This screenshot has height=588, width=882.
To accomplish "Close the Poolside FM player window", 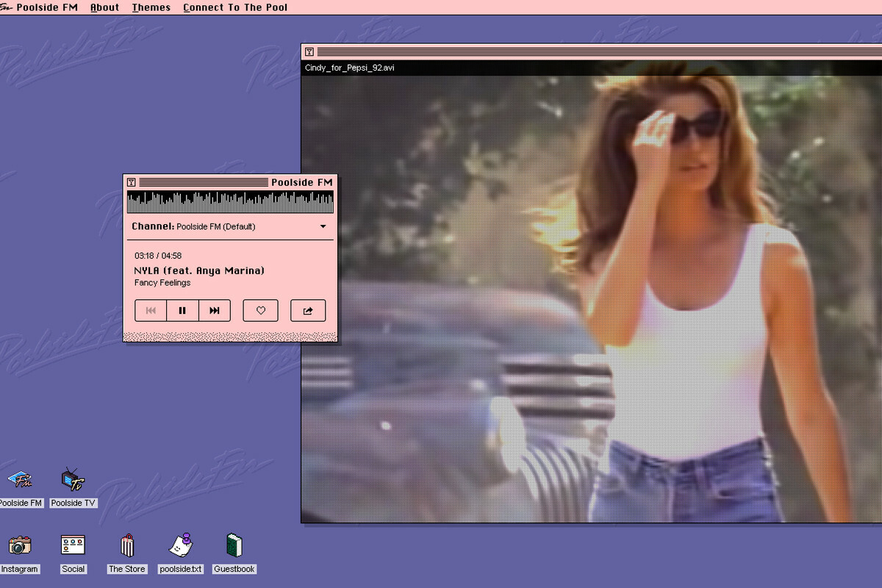I will [131, 182].
